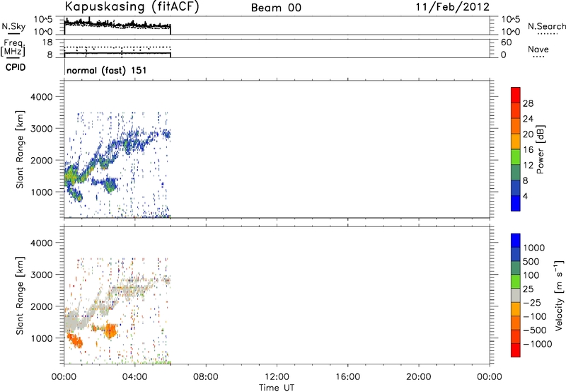Click the 'Power [dB]' colorbar title
The width and height of the screenshot is (566, 392).
[x=541, y=149]
